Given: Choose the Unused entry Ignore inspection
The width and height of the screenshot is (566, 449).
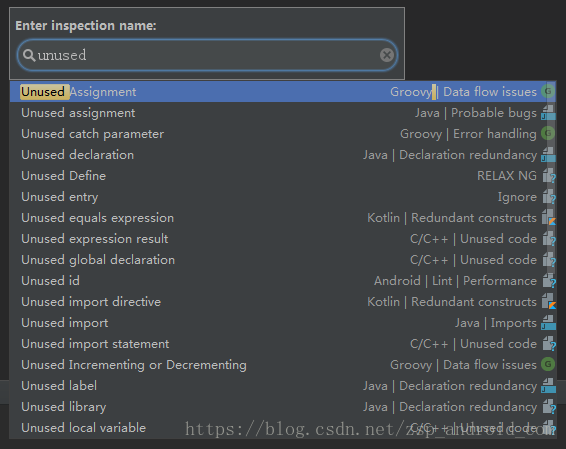Looking at the screenshot, I should (283, 197).
